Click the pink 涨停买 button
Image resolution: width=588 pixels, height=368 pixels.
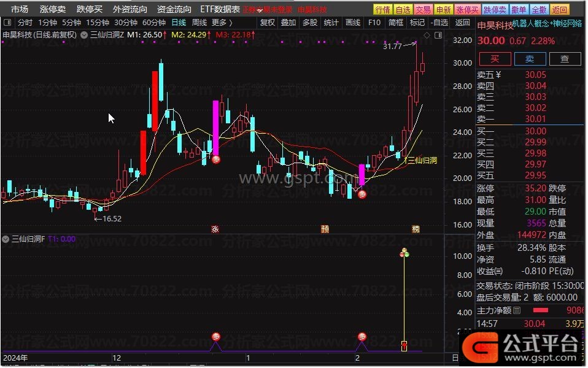(x=467, y=9)
